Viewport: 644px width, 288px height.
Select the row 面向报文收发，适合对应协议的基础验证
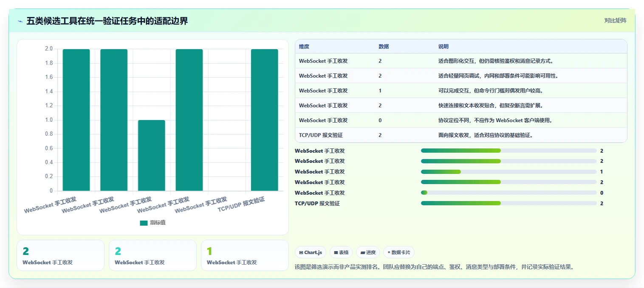461,135
